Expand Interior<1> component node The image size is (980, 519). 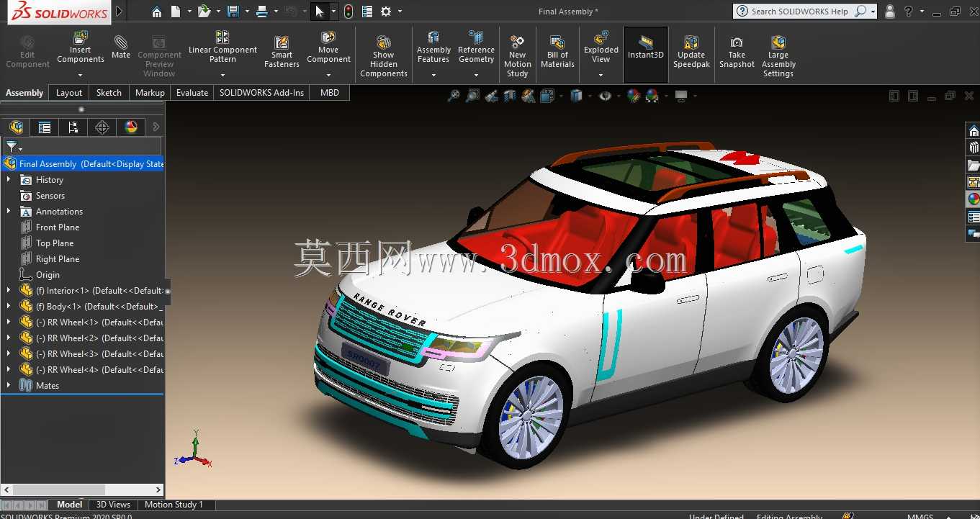pyautogui.click(x=9, y=291)
